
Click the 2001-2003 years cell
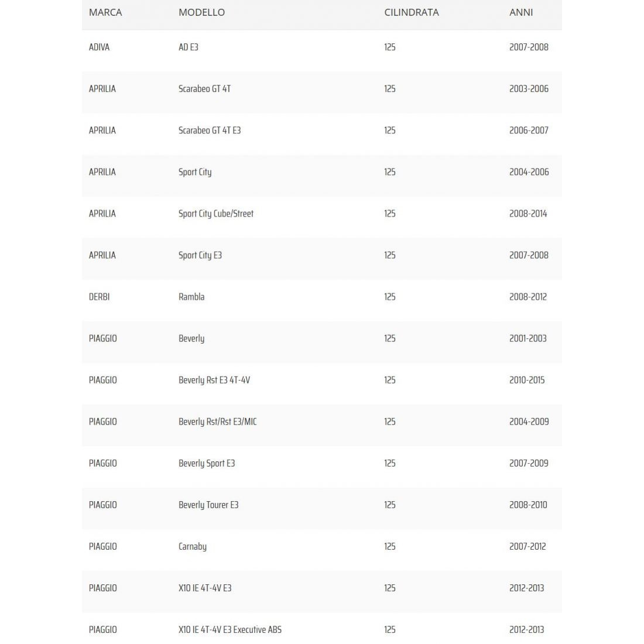(x=527, y=338)
